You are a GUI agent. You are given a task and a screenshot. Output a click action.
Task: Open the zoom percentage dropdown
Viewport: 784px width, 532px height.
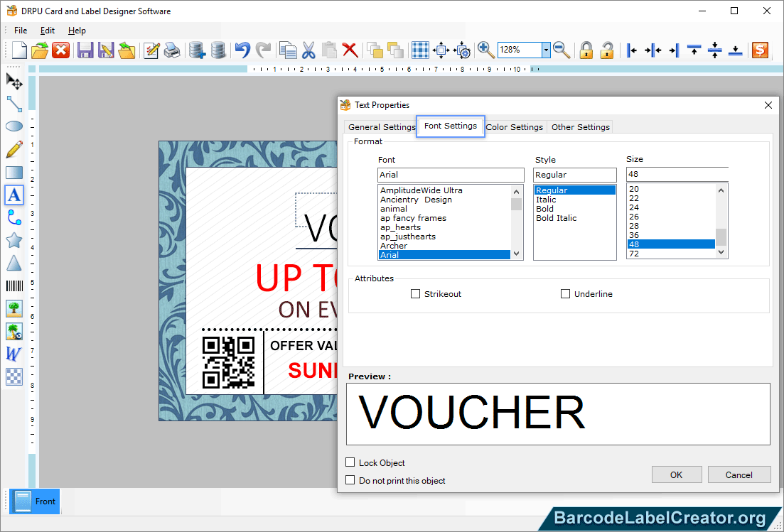pyautogui.click(x=546, y=50)
